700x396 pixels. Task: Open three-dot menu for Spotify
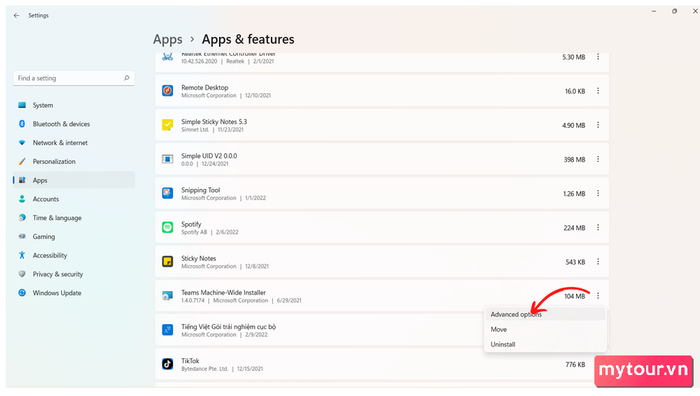598,228
